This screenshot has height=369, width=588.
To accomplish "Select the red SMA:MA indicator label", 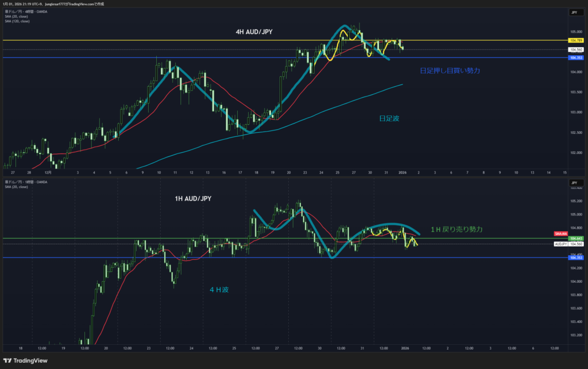I will click(x=560, y=234).
